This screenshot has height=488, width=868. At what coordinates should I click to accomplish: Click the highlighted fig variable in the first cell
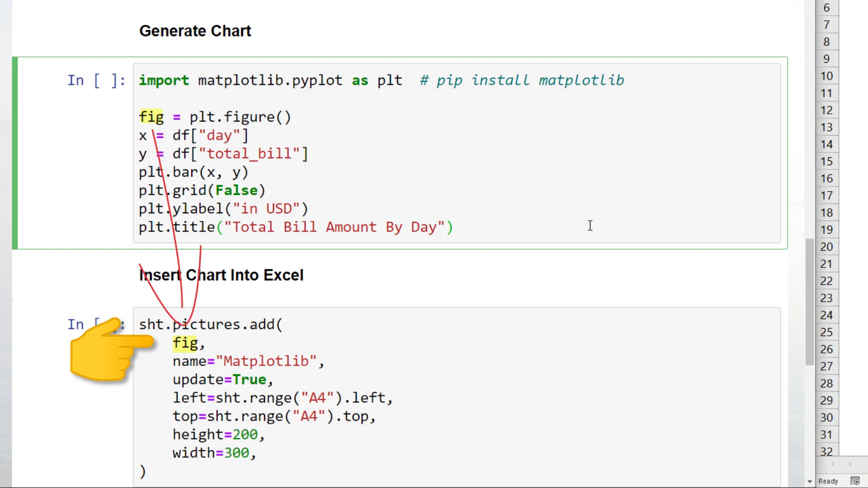click(151, 117)
